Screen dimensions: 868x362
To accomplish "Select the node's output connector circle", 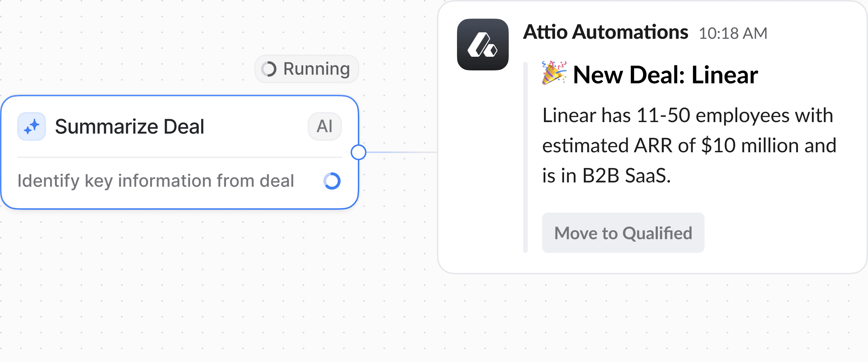I will click(359, 152).
